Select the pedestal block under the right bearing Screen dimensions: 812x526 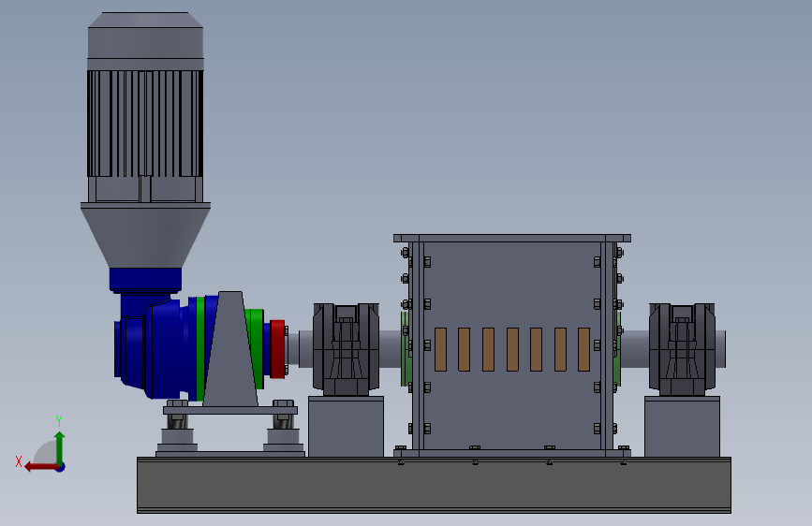click(682, 427)
